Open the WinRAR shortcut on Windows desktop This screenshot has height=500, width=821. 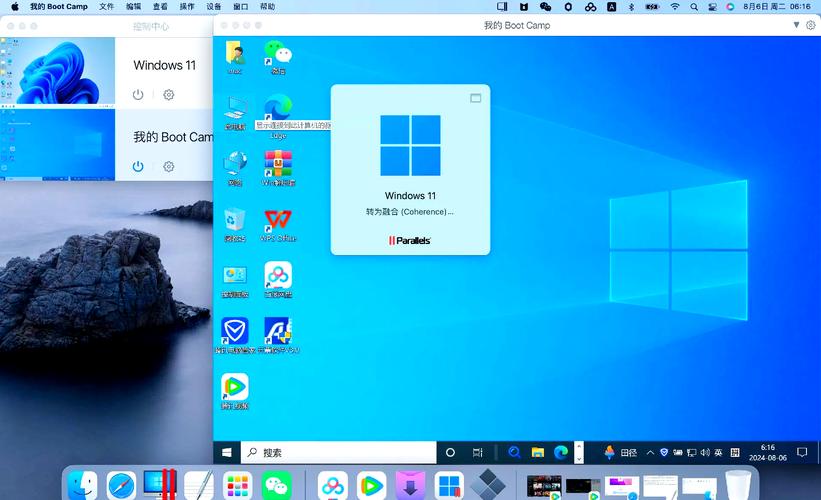pos(278,169)
